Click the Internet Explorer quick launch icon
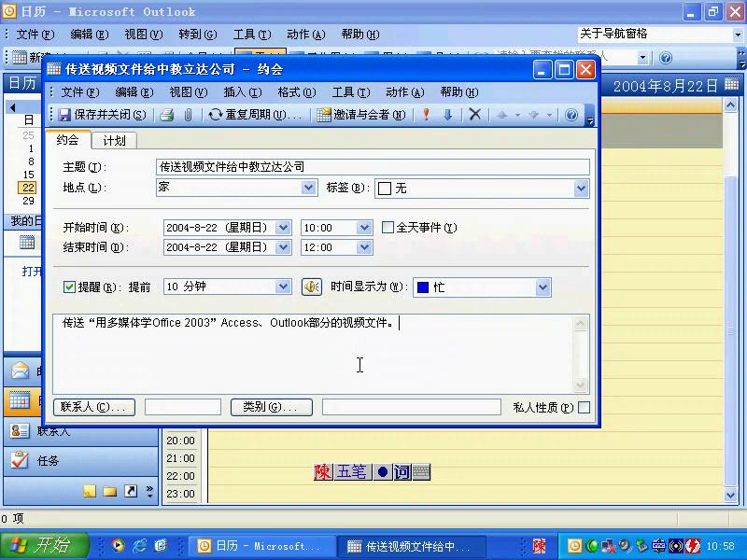 click(x=139, y=545)
